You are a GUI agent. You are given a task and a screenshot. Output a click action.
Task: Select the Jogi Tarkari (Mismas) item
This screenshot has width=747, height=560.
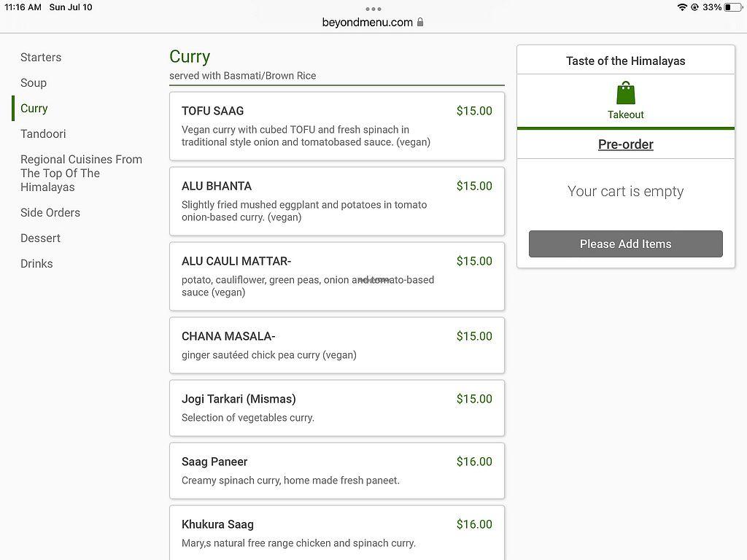[x=336, y=408]
